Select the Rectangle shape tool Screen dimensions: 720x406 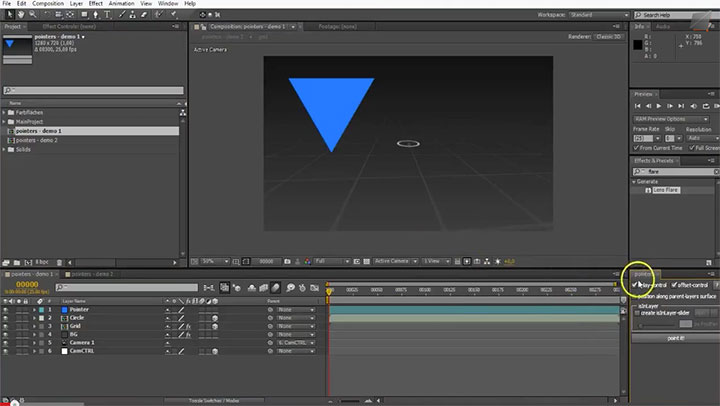click(84, 15)
